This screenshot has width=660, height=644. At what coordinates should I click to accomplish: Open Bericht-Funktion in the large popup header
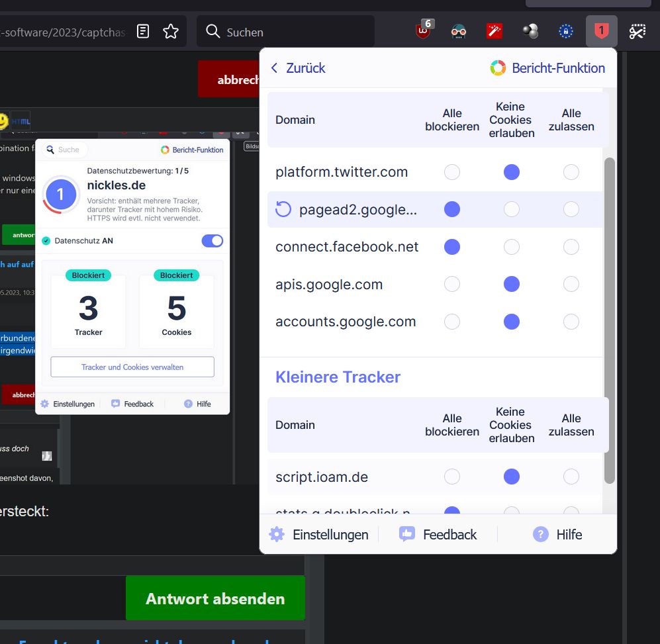point(547,68)
